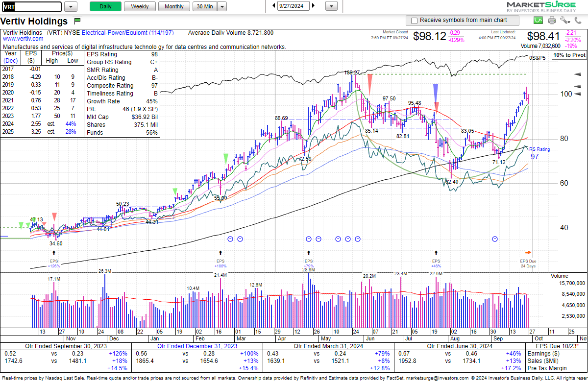The width and height of the screenshot is (588, 383).
Task: Open Qtr Ended December 31, 2023 link
Action: coord(197,345)
